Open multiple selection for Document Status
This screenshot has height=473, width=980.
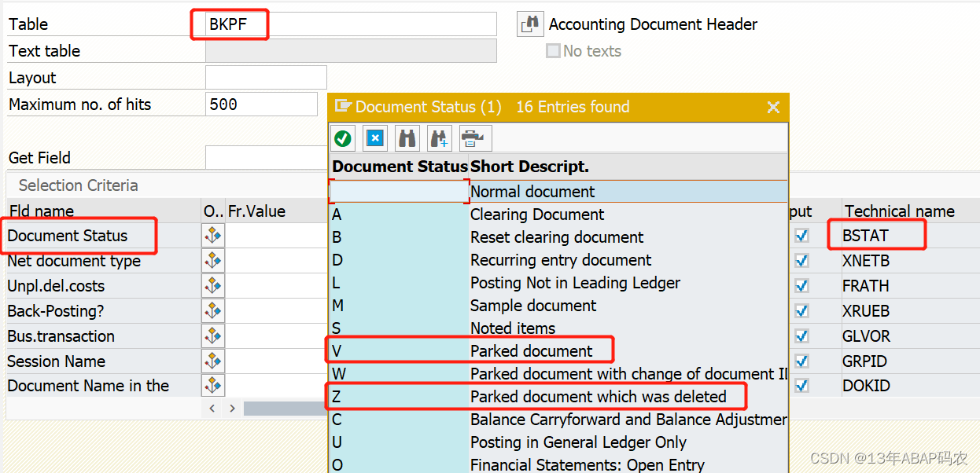click(x=212, y=235)
